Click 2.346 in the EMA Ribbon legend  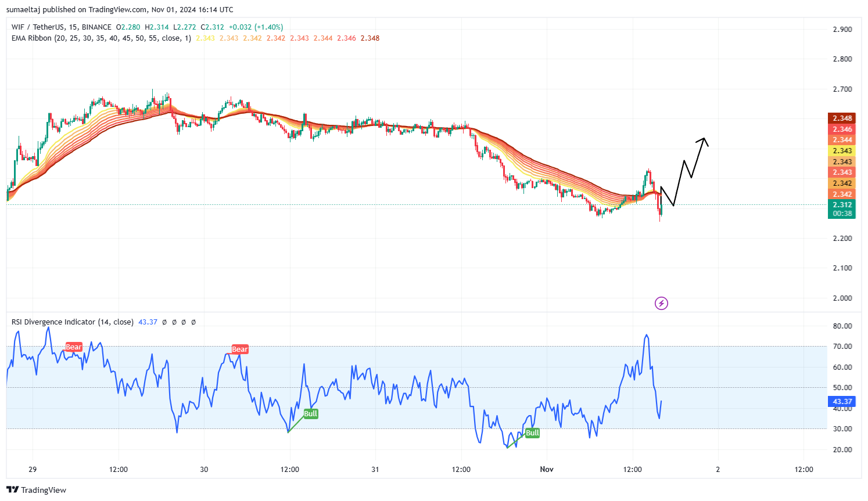346,38
